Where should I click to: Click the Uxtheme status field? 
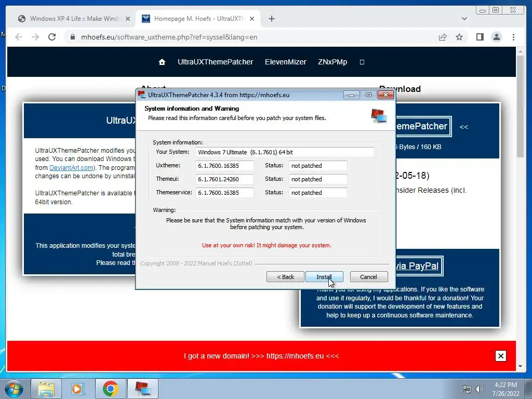pyautogui.click(x=318, y=166)
